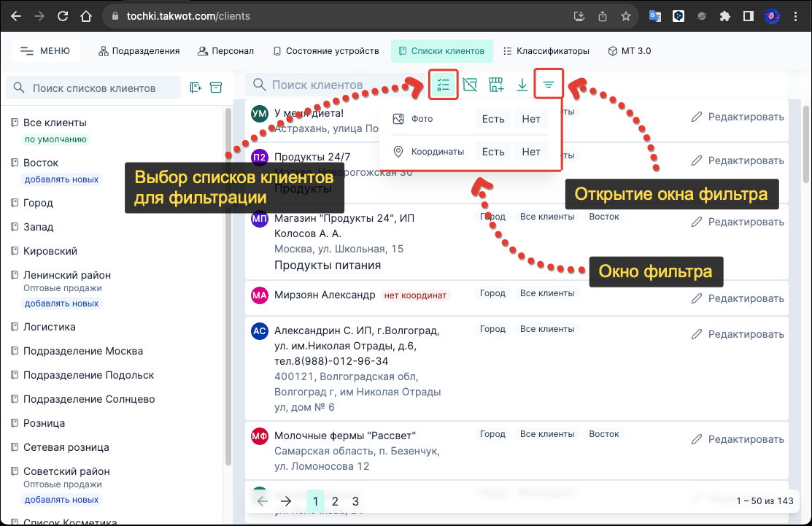Select 'Есть' for Фото filter

click(492, 118)
